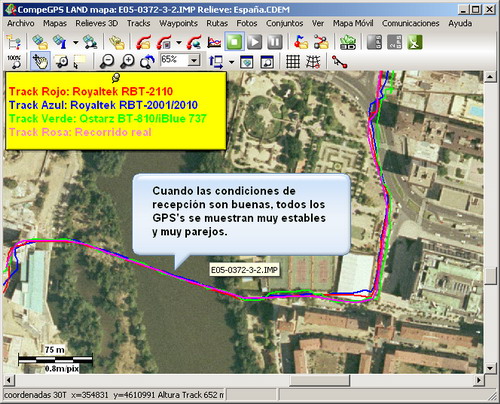Click the zoom out magnifier
This screenshot has width=500, height=404.
point(107,62)
